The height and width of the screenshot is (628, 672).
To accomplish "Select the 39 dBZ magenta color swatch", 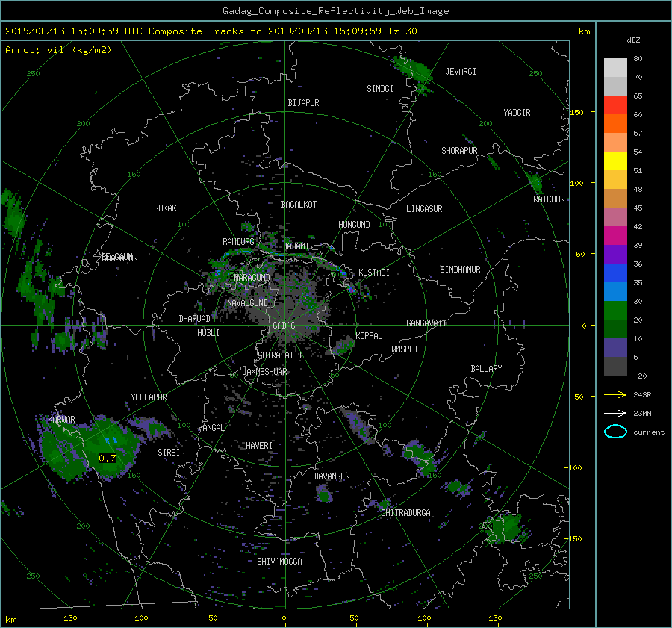I will [x=615, y=235].
